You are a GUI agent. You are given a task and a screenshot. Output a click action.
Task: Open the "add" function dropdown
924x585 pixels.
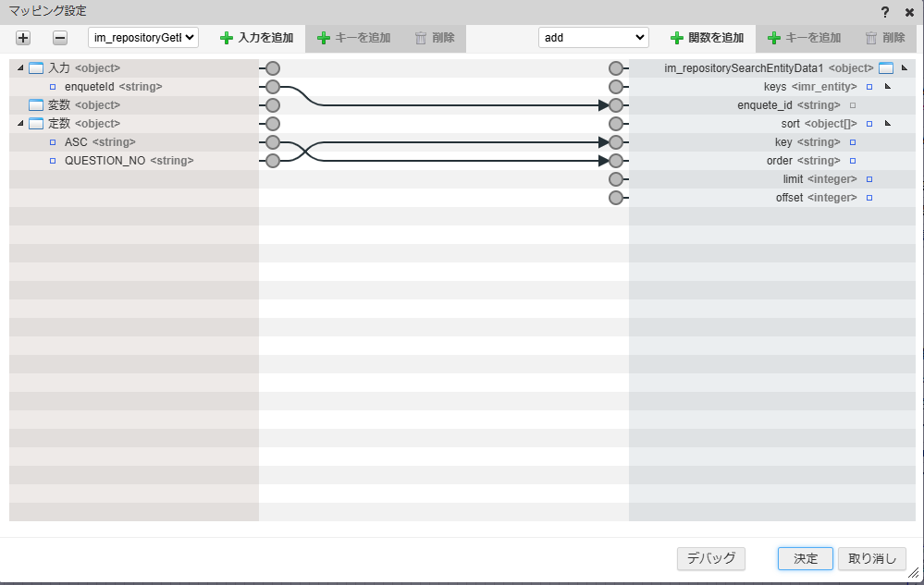[593, 37]
